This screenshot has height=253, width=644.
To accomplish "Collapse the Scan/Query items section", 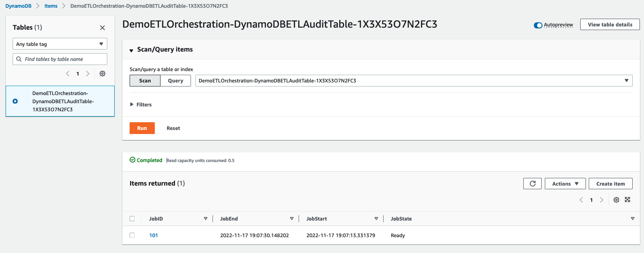I will (131, 50).
